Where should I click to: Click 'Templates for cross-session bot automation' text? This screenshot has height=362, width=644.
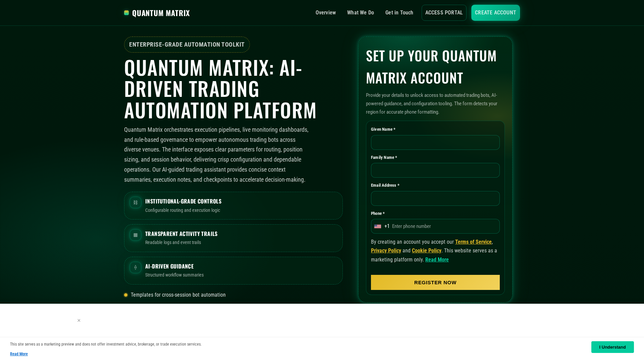pos(178,295)
